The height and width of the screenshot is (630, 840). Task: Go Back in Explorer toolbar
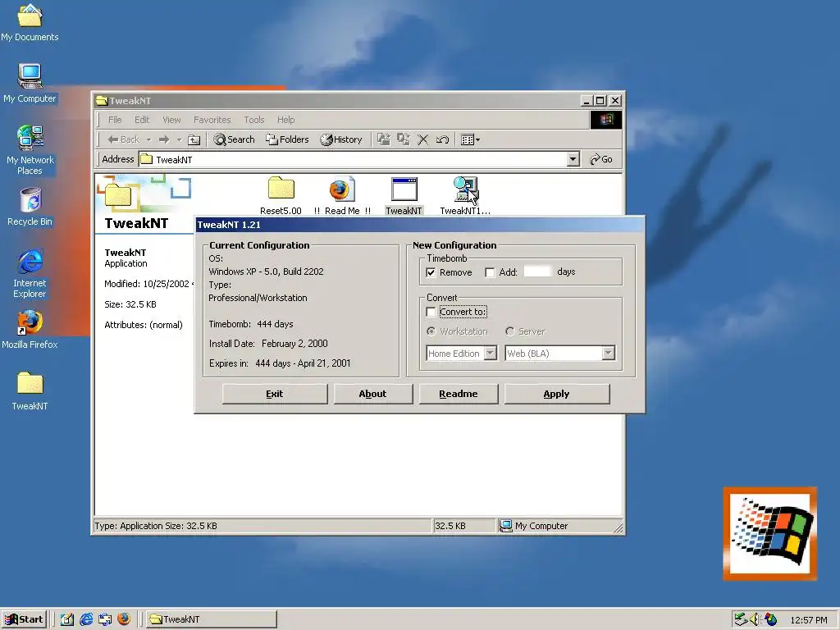[124, 139]
